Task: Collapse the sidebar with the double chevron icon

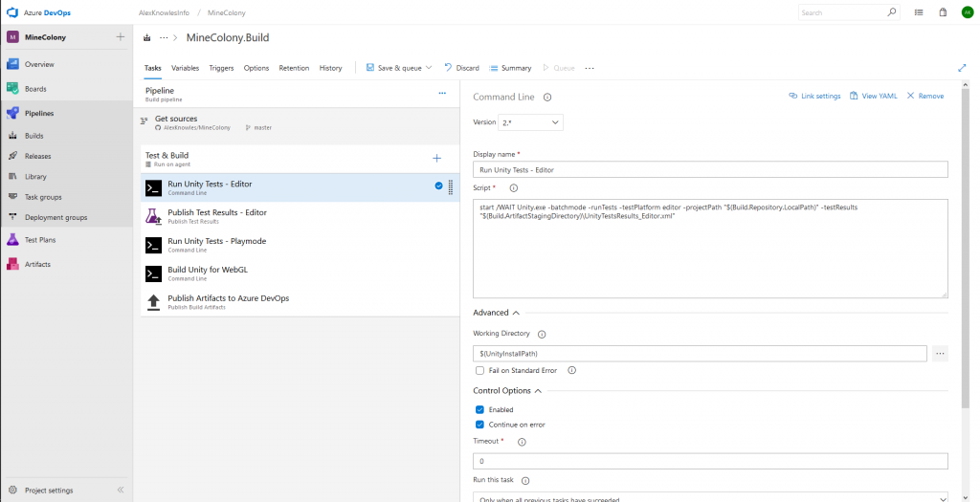Action: pyautogui.click(x=121, y=490)
